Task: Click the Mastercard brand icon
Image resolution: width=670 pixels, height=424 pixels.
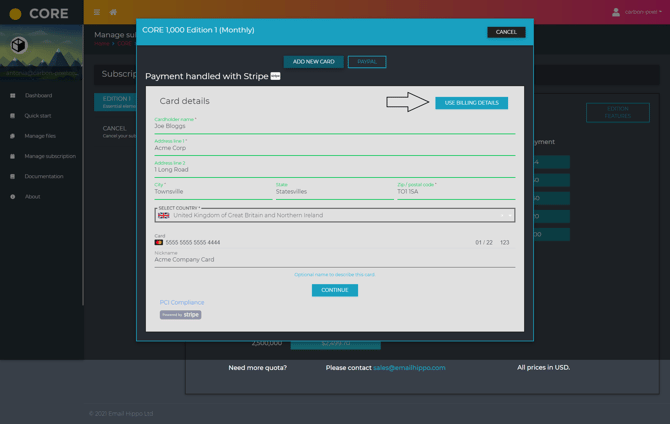Action: tap(159, 242)
